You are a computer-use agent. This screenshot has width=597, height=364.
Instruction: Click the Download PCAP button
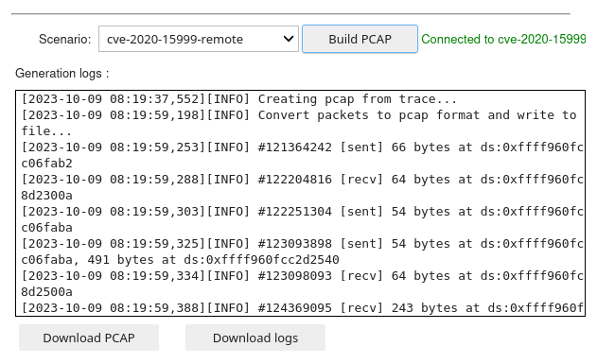point(89,338)
